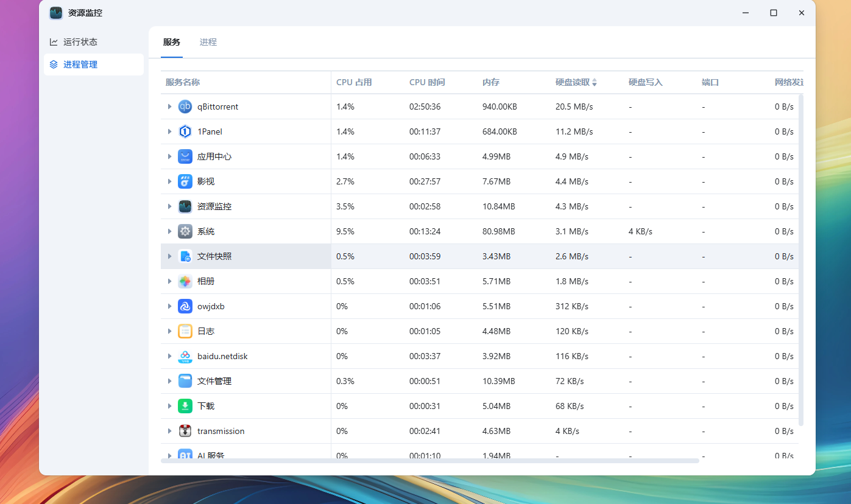This screenshot has width=851, height=504.
Task: Expand the 文件快照 service row
Action: click(x=169, y=256)
